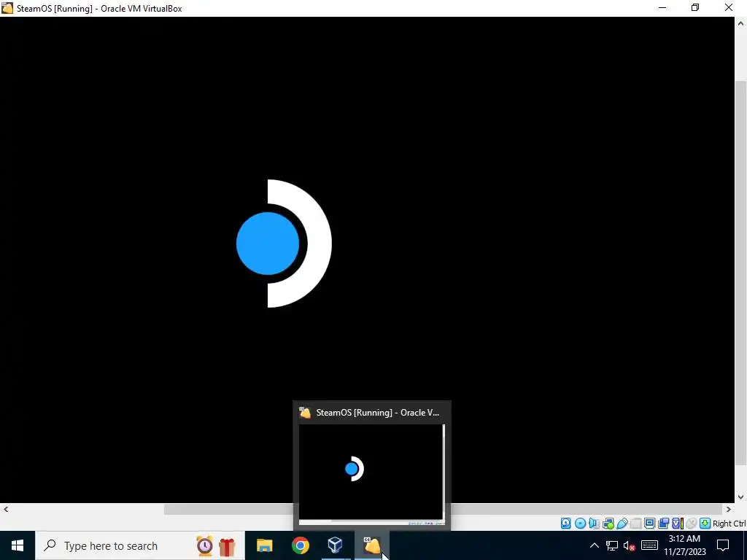This screenshot has height=560, width=747.
Task: Click the audio indicator in VirtualBox status bar
Action: 594,524
